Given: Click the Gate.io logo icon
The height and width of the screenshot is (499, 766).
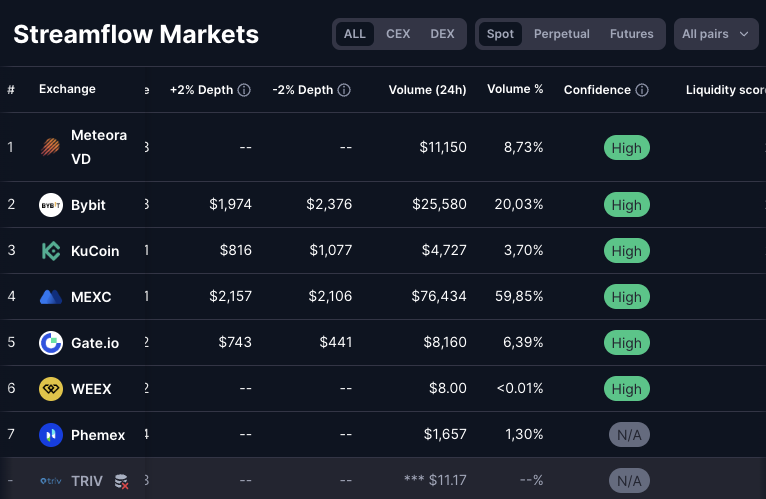Looking at the screenshot, I should click(51, 343).
